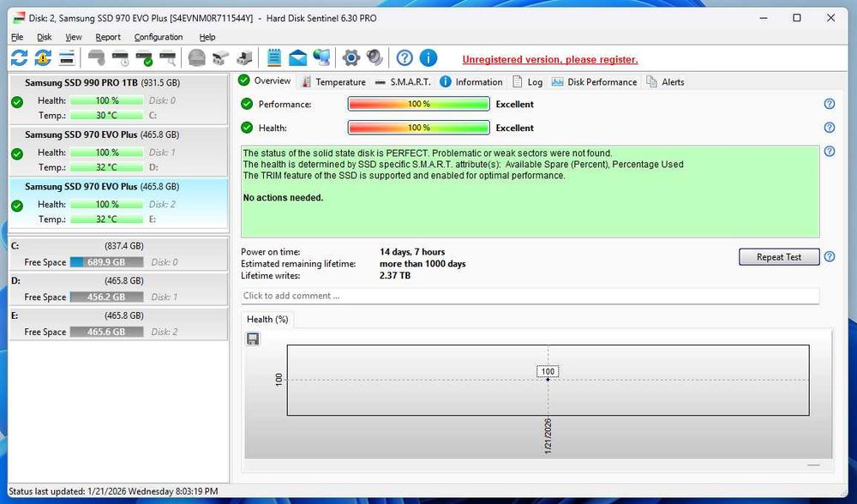The width and height of the screenshot is (857, 504).
Task: Click the email envelope toolbar icon
Action: point(298,58)
